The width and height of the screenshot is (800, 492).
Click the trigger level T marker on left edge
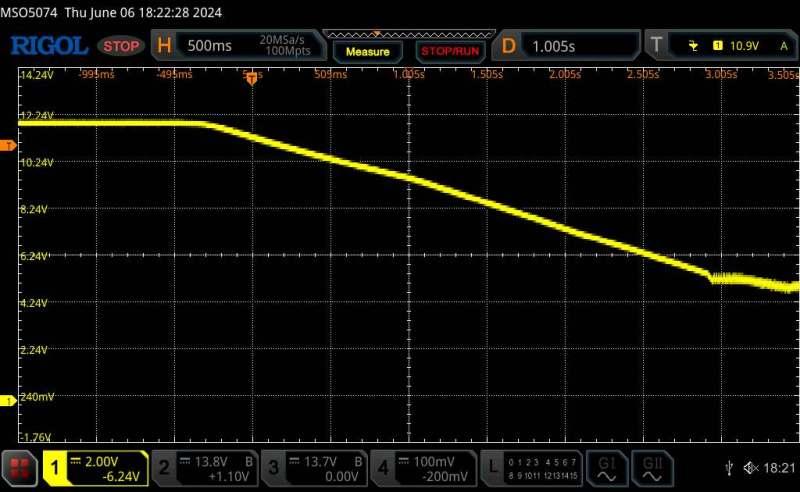click(x=10, y=146)
